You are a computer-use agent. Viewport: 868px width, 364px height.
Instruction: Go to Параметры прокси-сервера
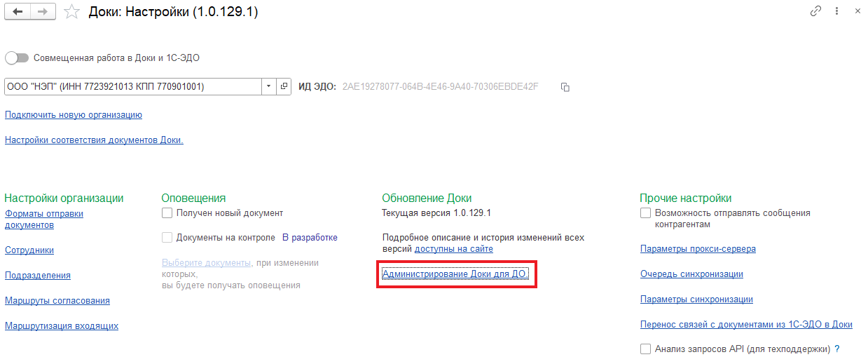click(x=698, y=249)
